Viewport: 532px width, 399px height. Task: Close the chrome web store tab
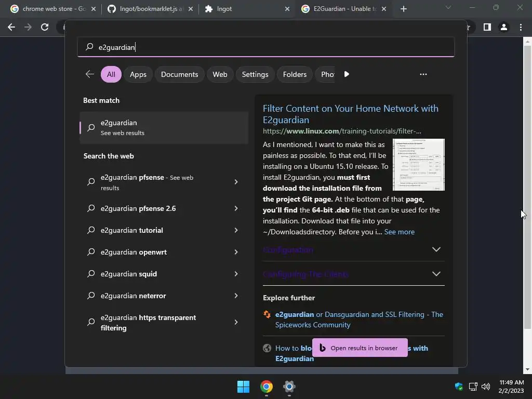(x=94, y=9)
